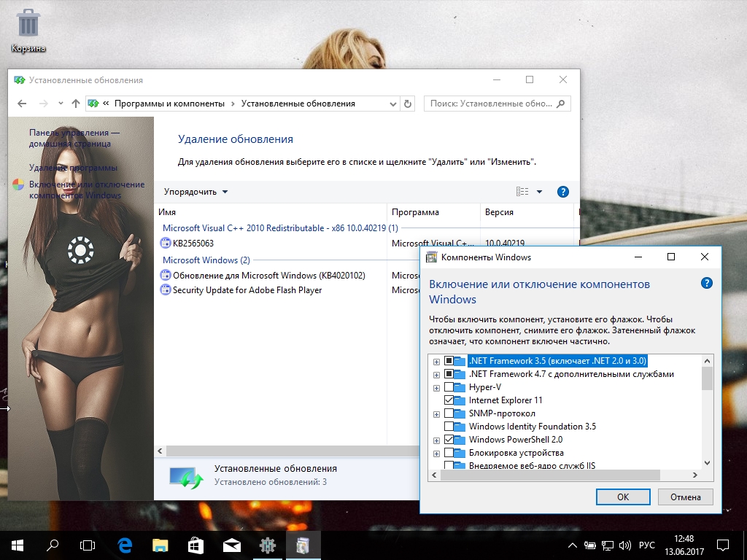The width and height of the screenshot is (747, 560).
Task: Open the Store from taskbar
Action: [x=196, y=545]
